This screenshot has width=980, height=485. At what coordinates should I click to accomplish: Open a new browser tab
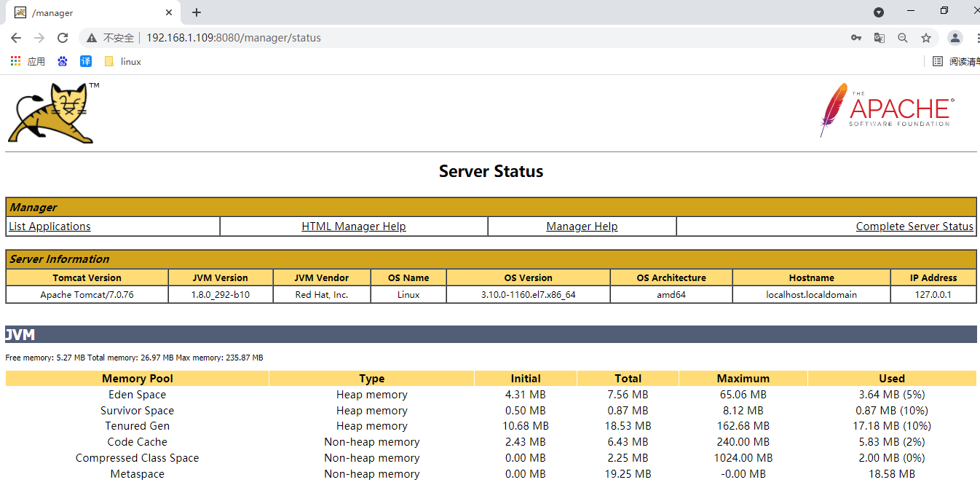(x=197, y=12)
